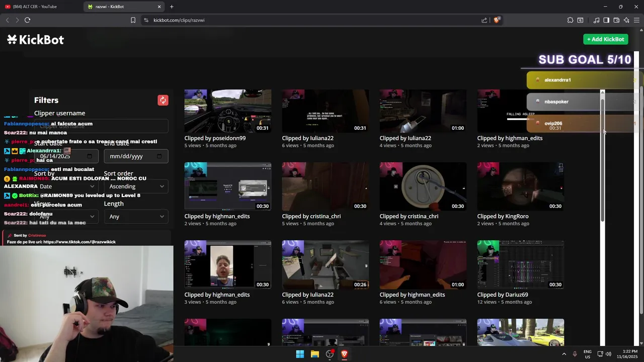Open the taskbar clock showing 1:22 PM
The image size is (644, 362).
click(627, 354)
